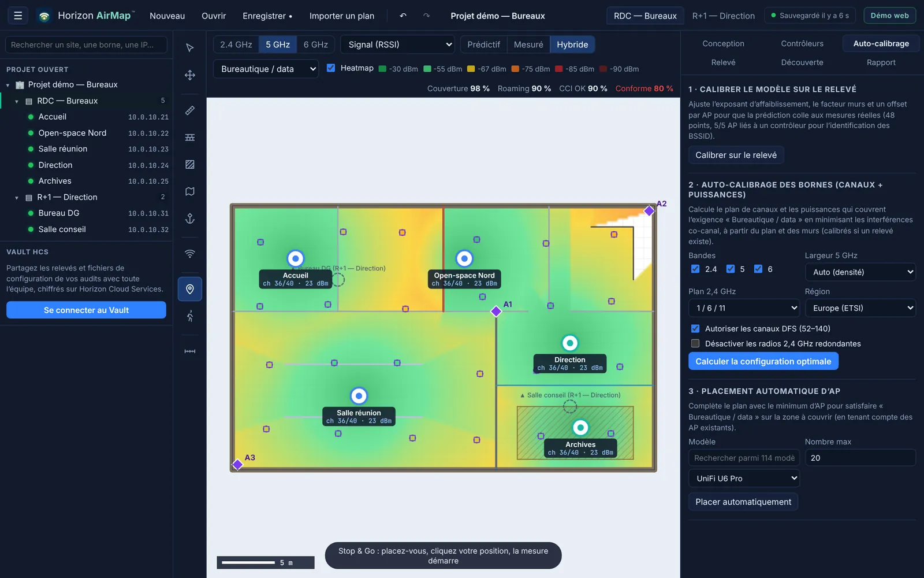Screen dimensions: 924x578
Task: Click the Salle réunion AP marker on map
Action: click(359, 396)
